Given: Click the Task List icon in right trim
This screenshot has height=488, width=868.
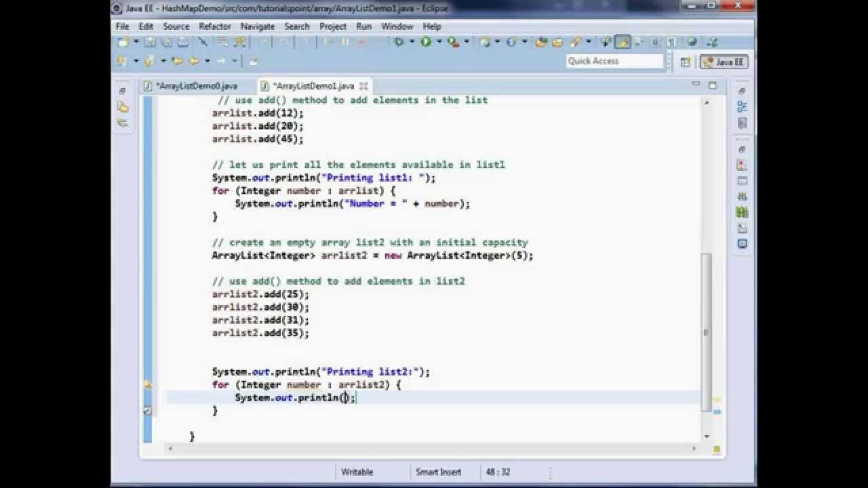Looking at the screenshot, I should click(x=742, y=123).
